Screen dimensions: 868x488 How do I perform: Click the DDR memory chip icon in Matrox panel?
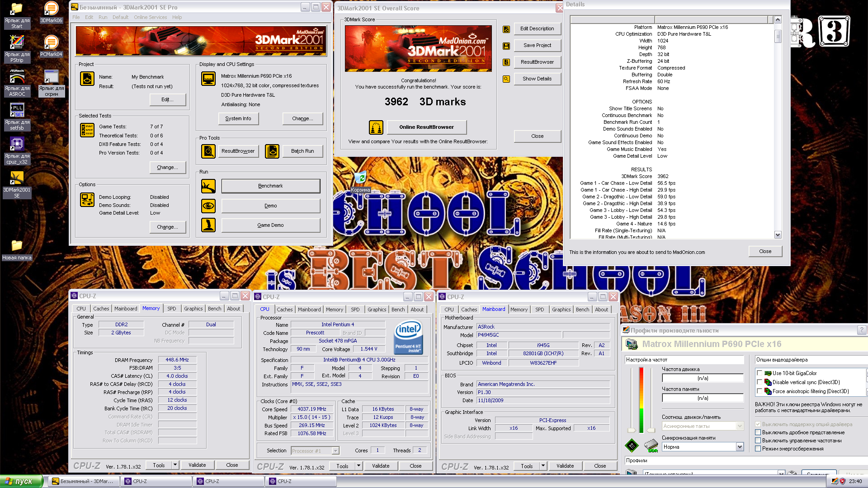[x=651, y=446]
